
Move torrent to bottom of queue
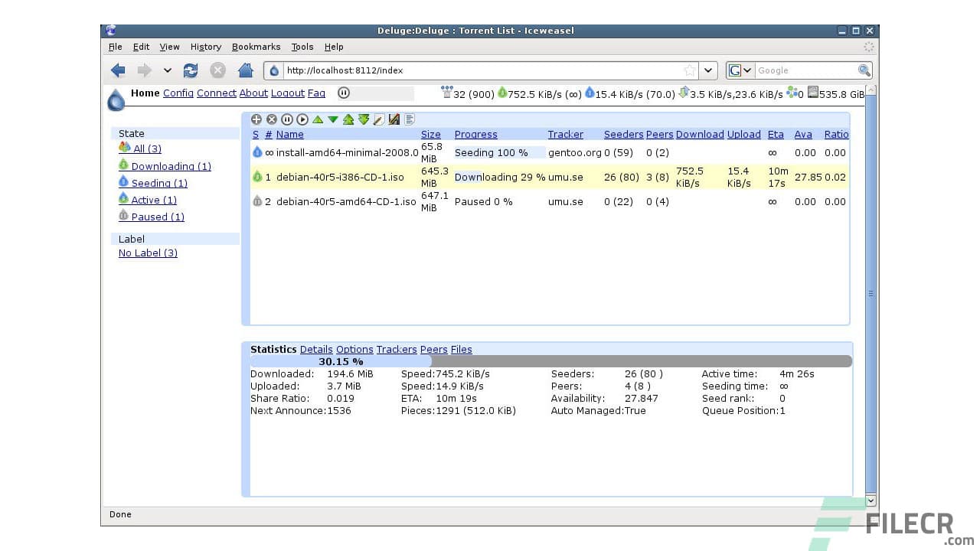[x=364, y=119]
